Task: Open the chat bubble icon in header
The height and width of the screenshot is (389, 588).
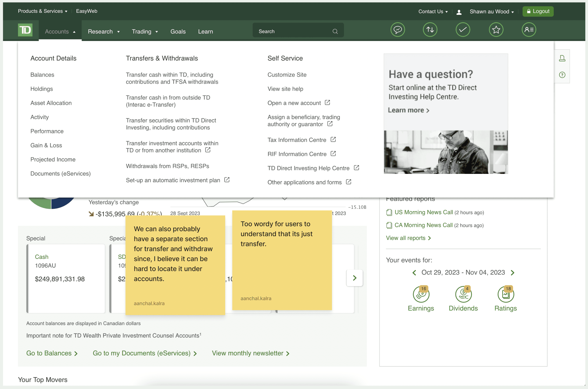Action: click(x=398, y=30)
